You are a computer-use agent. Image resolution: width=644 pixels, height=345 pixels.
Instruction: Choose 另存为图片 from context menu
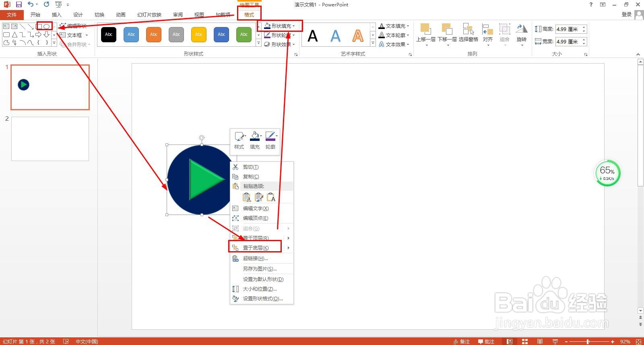point(262,269)
